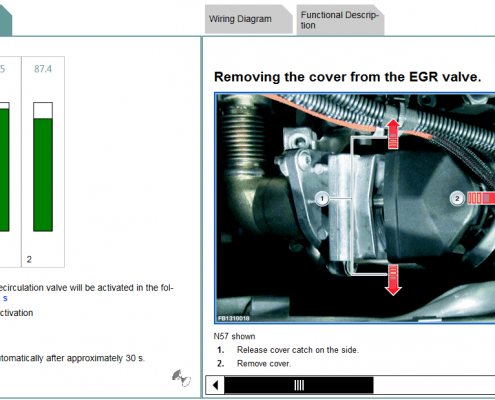The width and height of the screenshot is (495, 400).
Task: Click the green bar labeled 2
Action: click(x=43, y=174)
